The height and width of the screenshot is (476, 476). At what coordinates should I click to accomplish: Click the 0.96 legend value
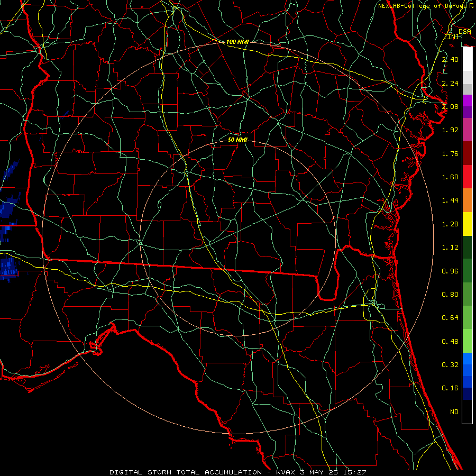pos(450,271)
